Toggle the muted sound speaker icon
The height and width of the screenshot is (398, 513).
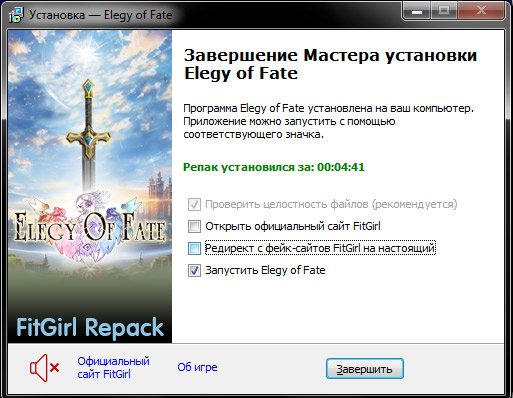(45, 368)
